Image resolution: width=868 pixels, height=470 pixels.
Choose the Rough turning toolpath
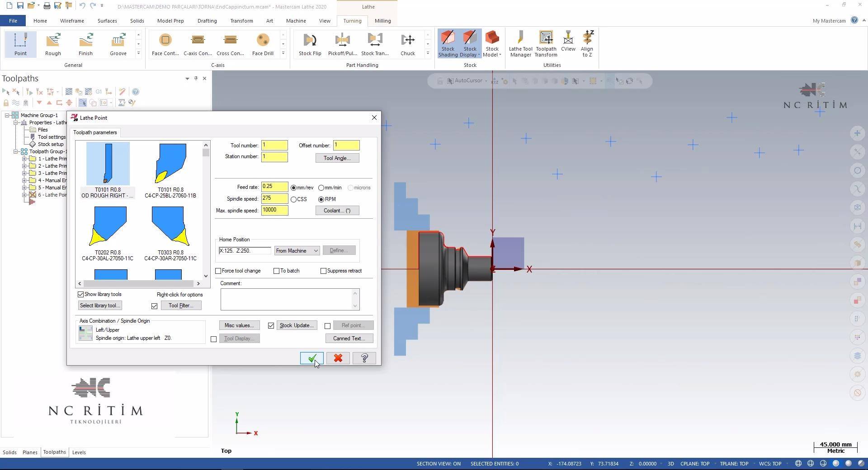(x=53, y=44)
